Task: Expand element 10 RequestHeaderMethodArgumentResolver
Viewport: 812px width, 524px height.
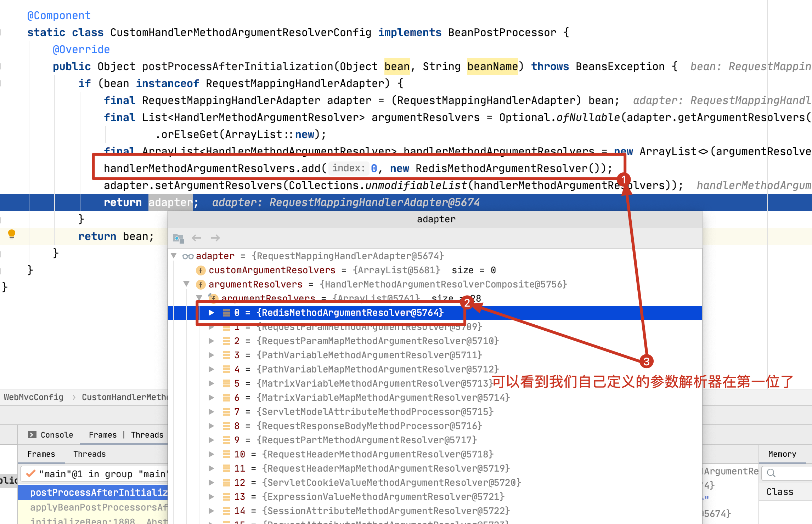Action: (211, 454)
